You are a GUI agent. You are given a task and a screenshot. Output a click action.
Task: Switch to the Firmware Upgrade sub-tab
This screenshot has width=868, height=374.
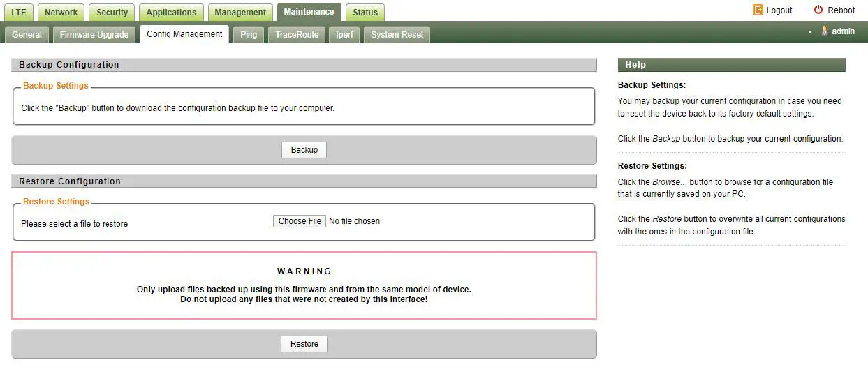click(94, 34)
